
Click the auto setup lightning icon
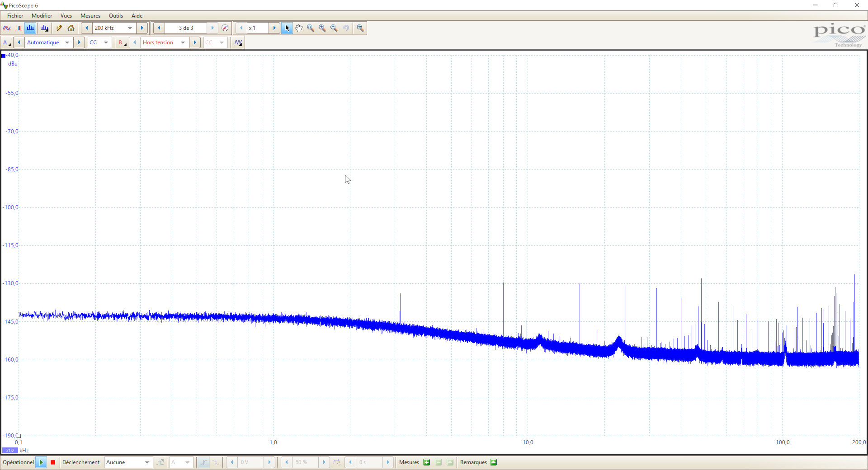(59, 28)
